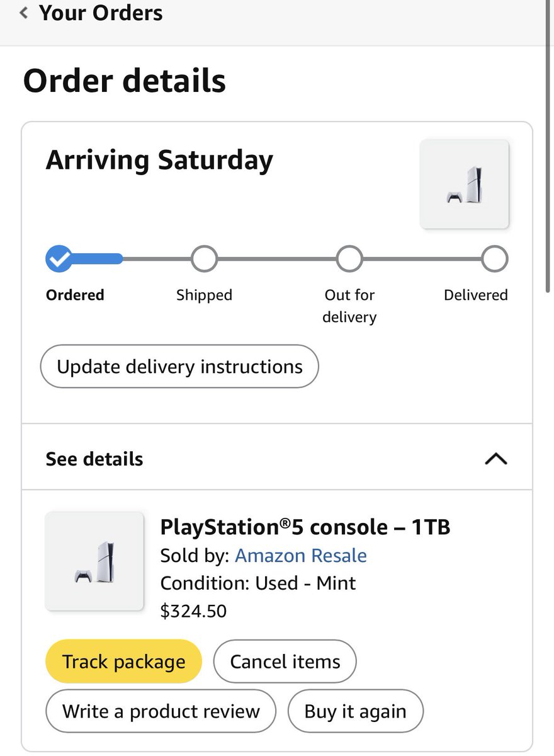Tap Update delivery instructions button
The width and height of the screenshot is (554, 756).
pyautogui.click(x=179, y=367)
